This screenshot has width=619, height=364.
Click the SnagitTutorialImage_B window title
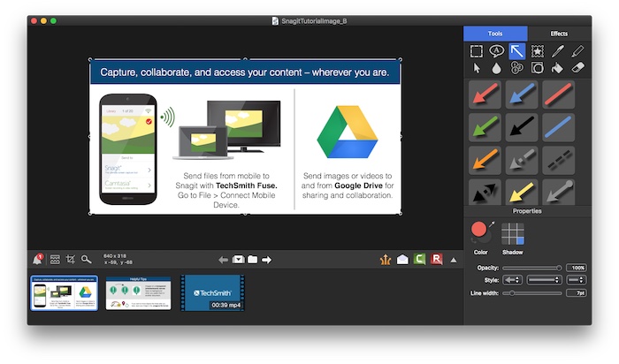coord(314,21)
